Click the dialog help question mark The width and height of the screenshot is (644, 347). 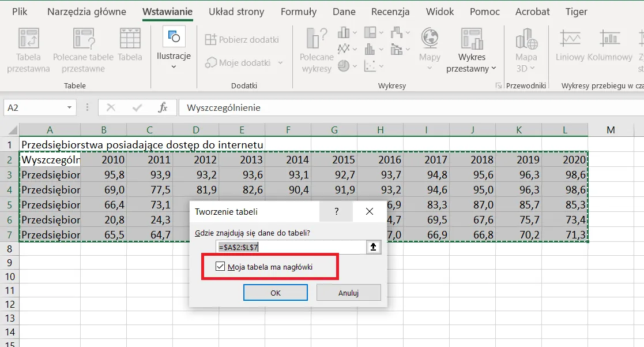coord(337,212)
